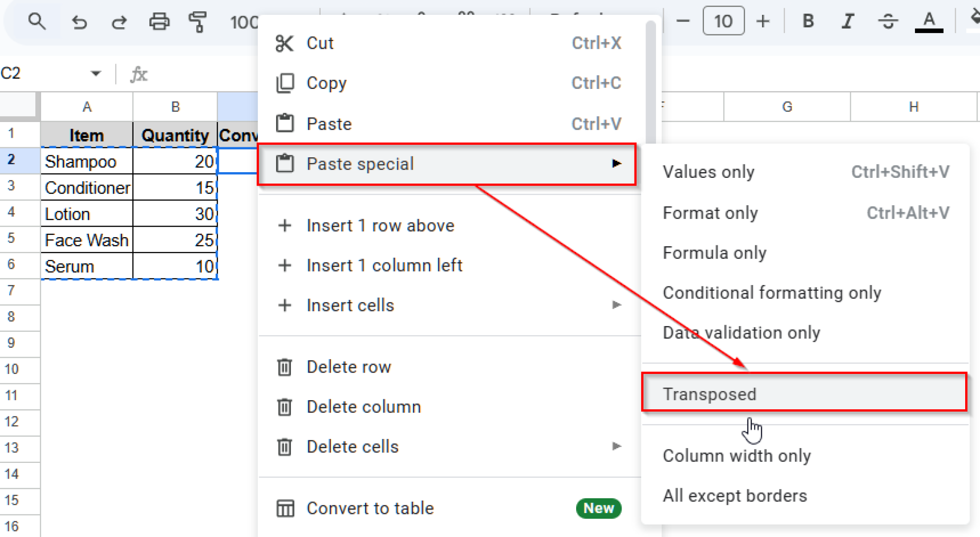Open the name box dropdown arrow
Screen dimensions: 980x537
click(96, 73)
